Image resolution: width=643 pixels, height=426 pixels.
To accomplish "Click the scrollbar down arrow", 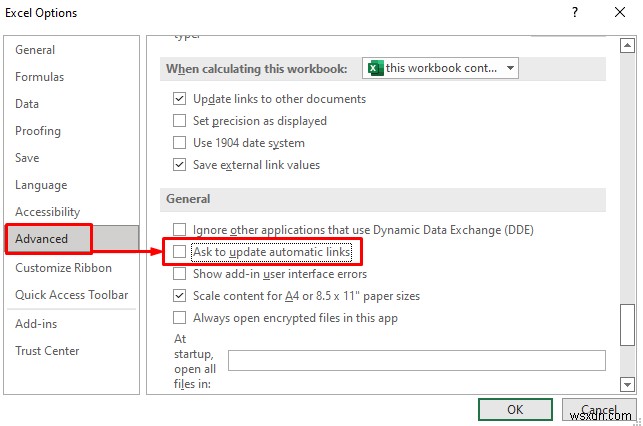I will coord(627,385).
